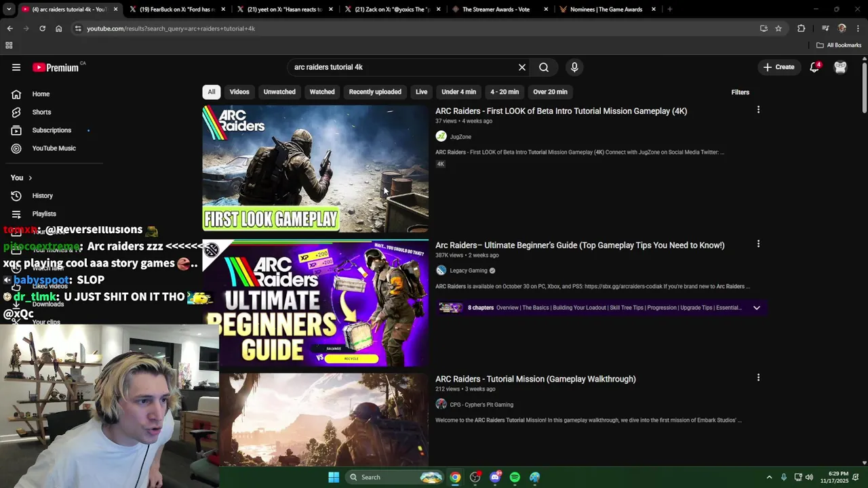This screenshot has width=868, height=488.
Task: Go back in browser history
Action: (9, 28)
